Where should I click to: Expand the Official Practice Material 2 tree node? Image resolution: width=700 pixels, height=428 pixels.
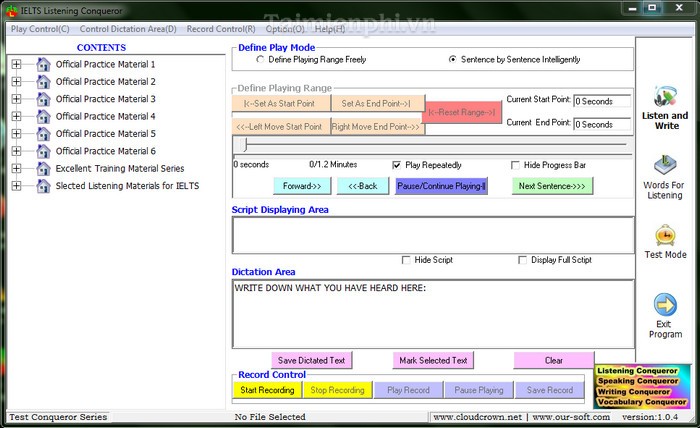pyautogui.click(x=16, y=82)
